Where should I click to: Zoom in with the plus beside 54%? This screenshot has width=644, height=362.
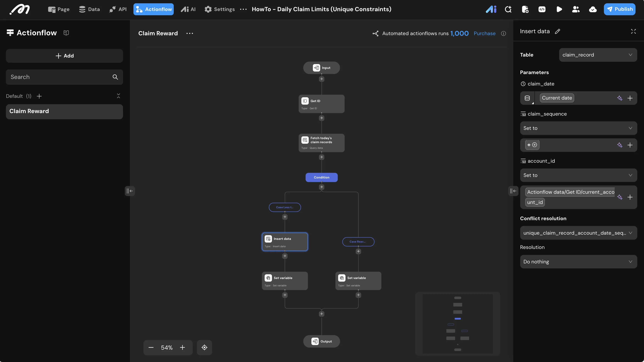coord(183,348)
